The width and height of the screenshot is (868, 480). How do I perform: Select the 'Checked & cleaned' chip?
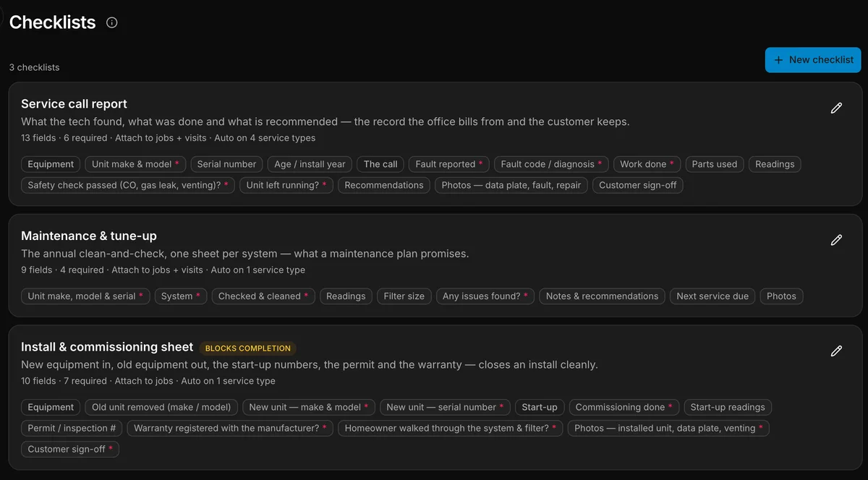(x=263, y=296)
